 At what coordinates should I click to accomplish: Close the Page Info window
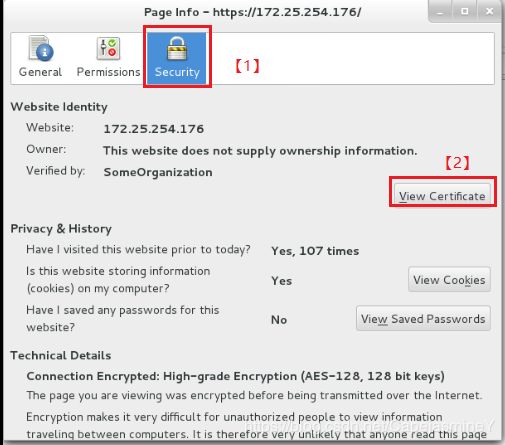489,12
